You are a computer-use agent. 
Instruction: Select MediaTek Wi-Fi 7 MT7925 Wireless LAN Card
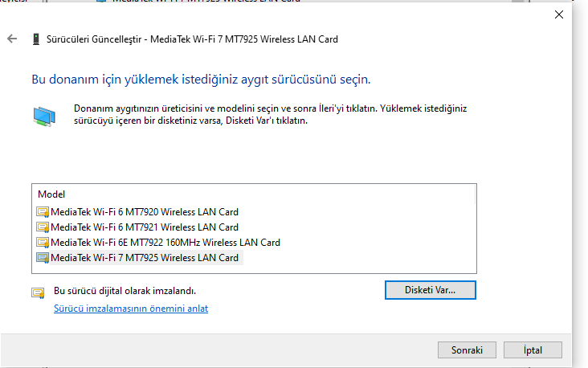pos(145,258)
